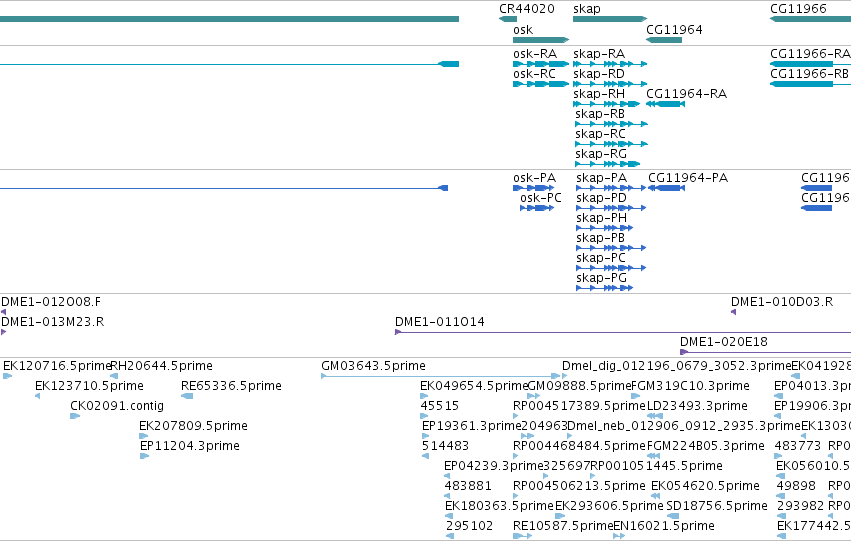
Task: Select the skap-RH transcript label
Action: [599, 94]
